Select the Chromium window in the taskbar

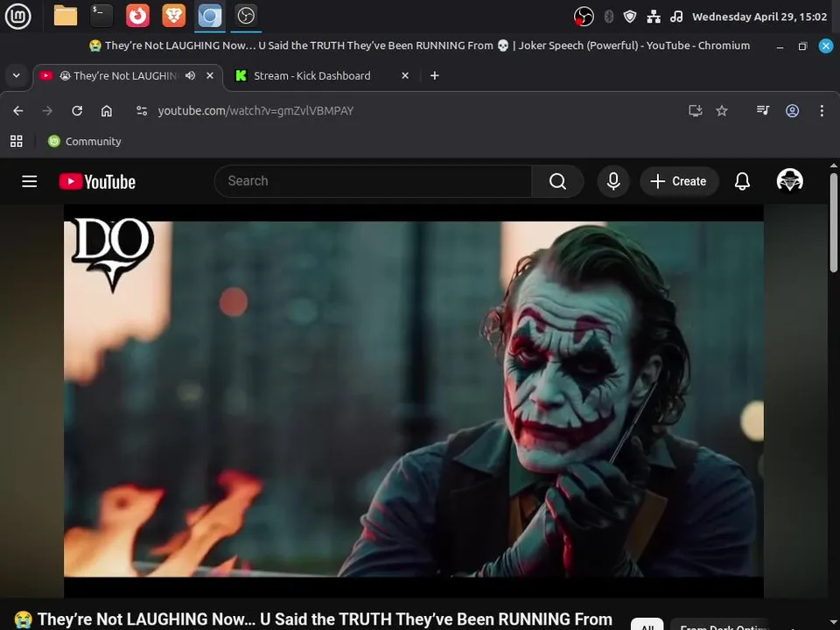click(x=209, y=16)
